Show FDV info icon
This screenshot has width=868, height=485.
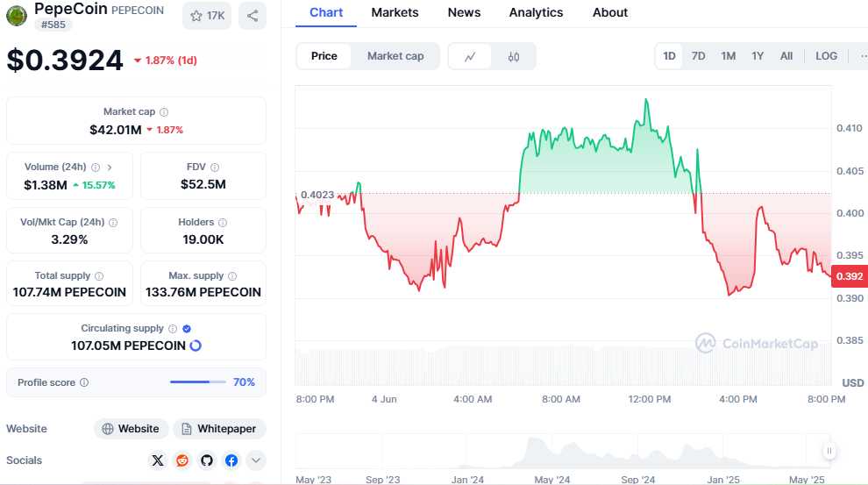(215, 168)
